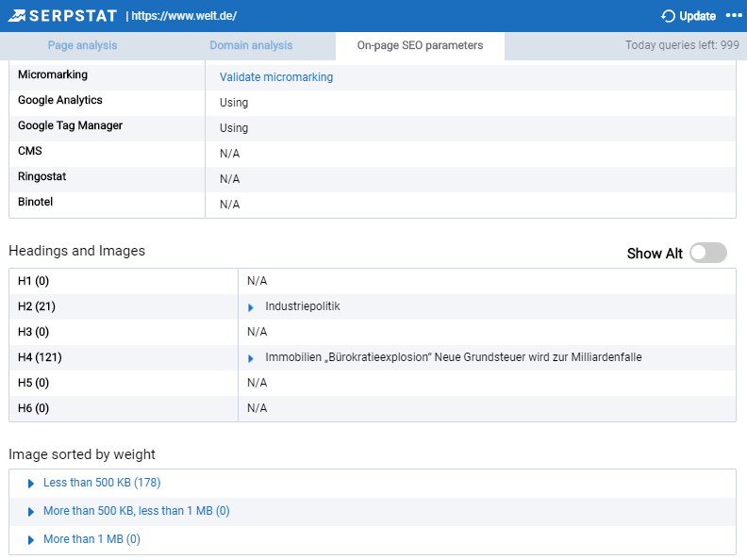Screen dimensions: 747x560
Task: Switch to the Domain analysis tab
Action: pos(251,45)
